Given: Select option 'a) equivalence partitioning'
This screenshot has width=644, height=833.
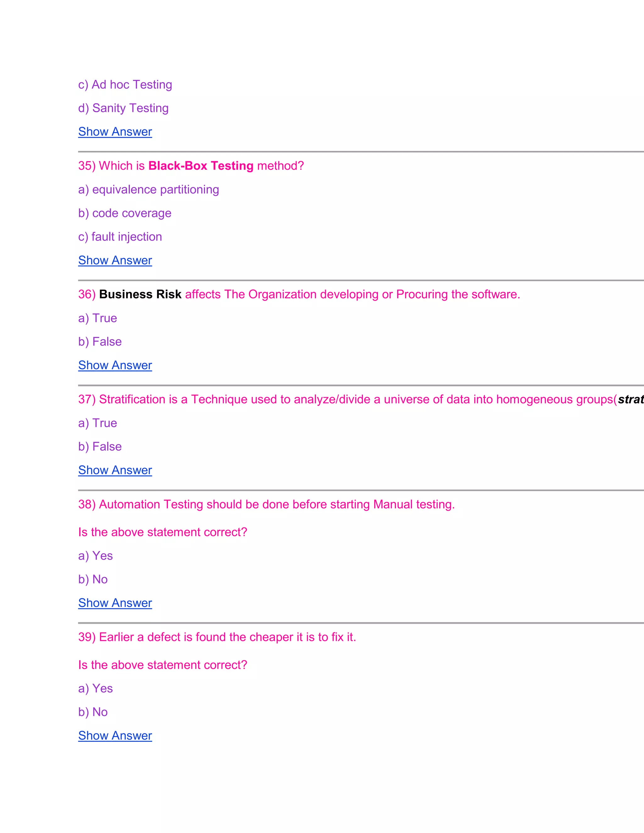Looking at the screenshot, I should 148,190.
